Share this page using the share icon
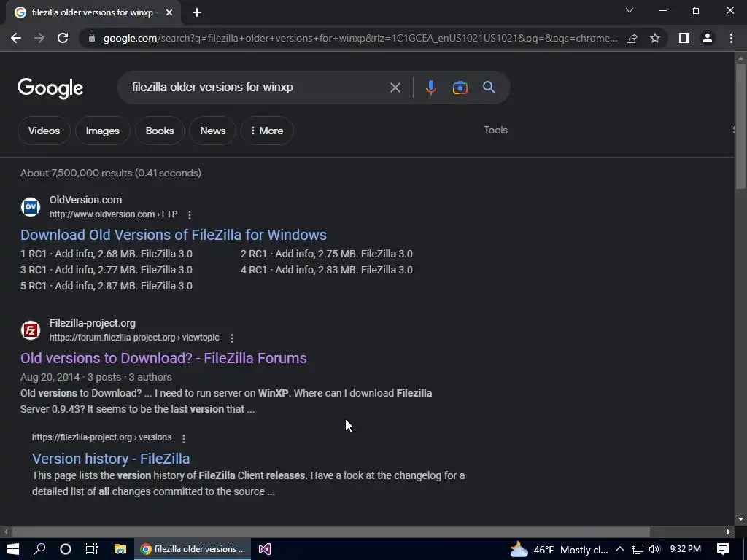 click(x=632, y=38)
